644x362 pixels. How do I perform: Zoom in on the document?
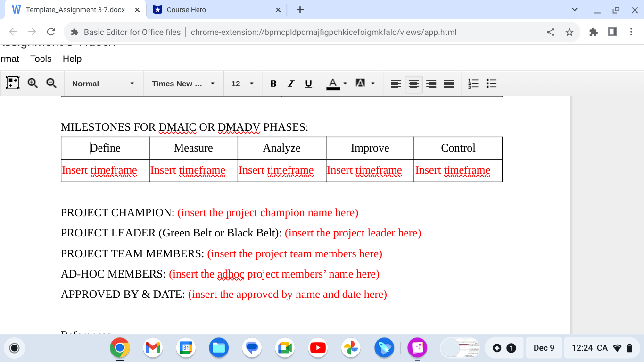coord(32,83)
